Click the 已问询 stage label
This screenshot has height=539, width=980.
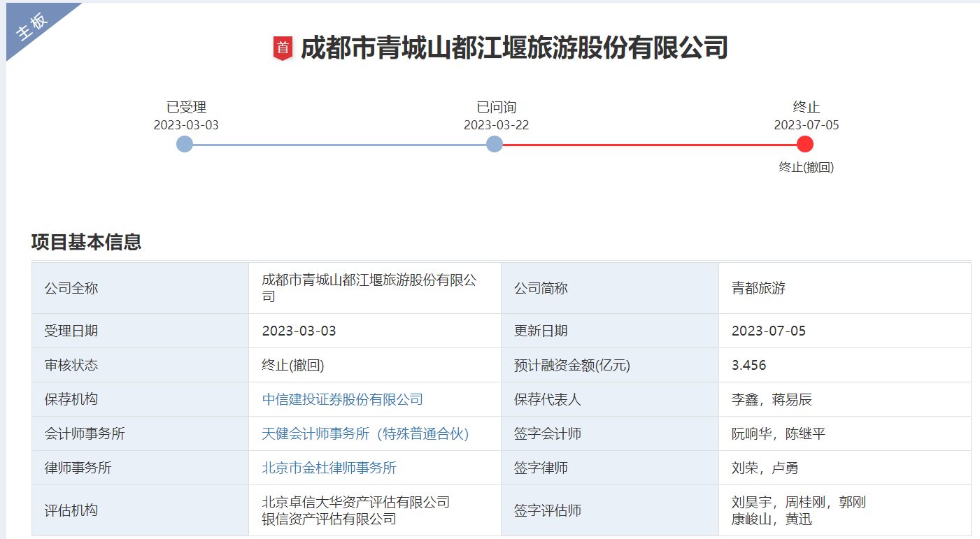496,107
